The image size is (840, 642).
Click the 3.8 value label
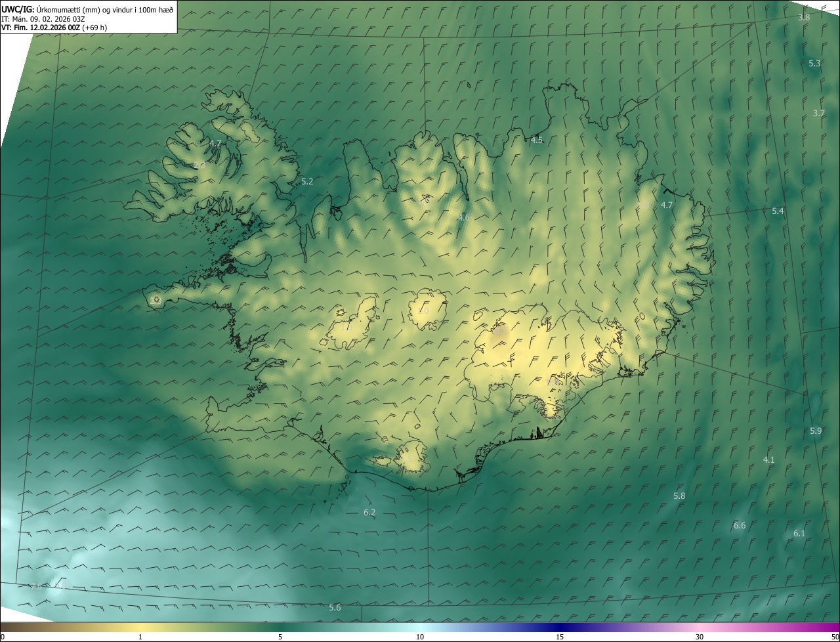[x=804, y=17]
